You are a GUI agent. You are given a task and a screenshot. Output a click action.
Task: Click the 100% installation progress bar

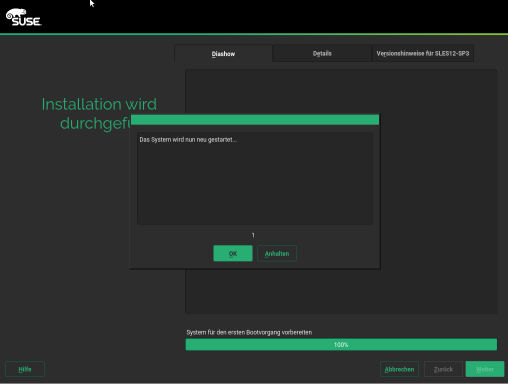[341, 344]
